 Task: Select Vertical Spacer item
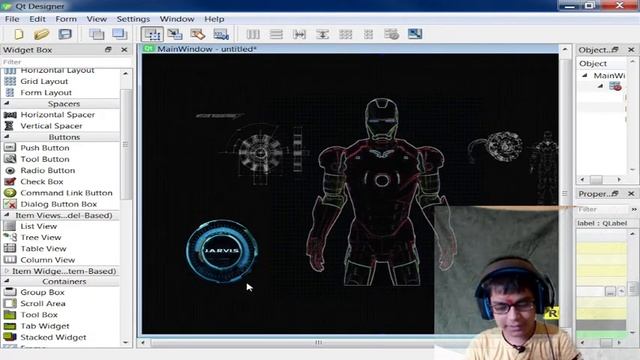(51, 126)
